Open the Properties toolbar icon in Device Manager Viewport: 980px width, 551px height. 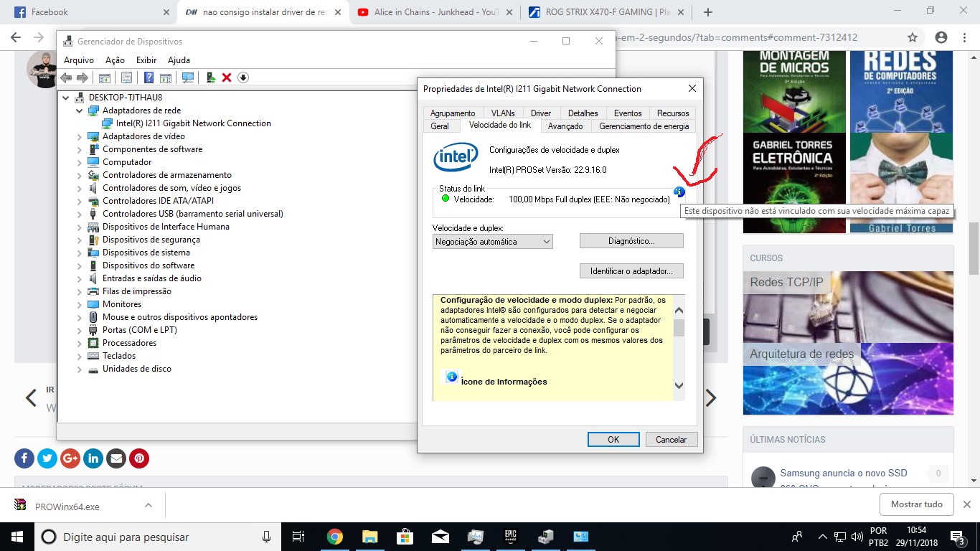point(126,77)
